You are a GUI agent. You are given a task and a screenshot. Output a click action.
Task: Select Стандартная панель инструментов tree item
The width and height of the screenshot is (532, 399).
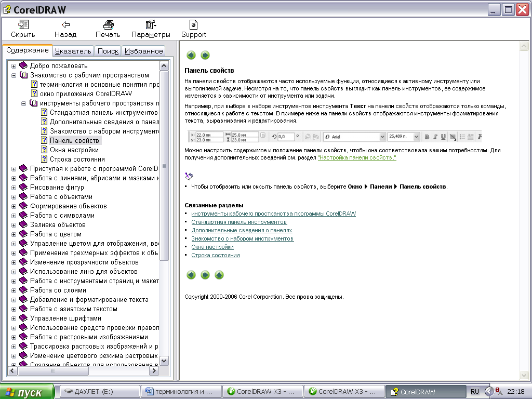[103, 112]
